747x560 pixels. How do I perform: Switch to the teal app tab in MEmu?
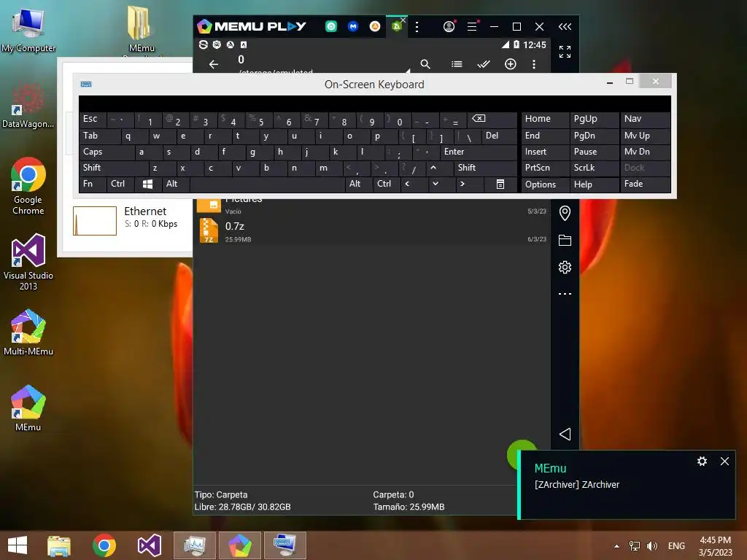(331, 27)
